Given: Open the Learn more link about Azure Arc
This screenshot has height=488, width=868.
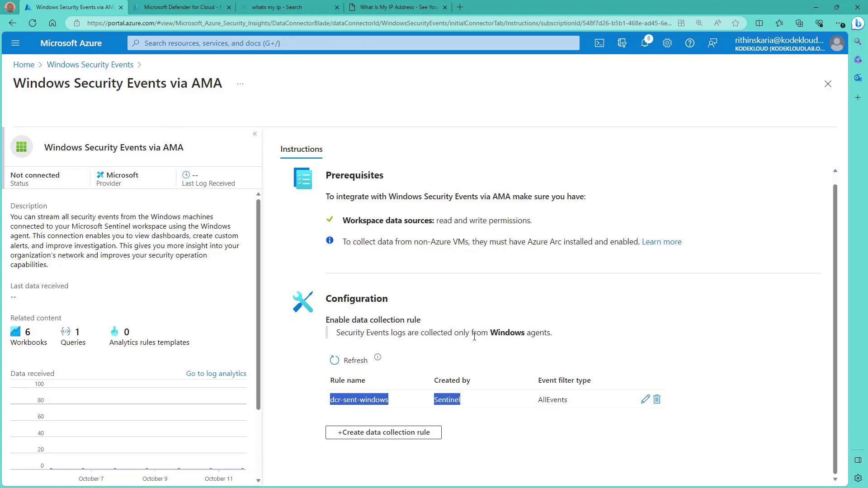Looking at the screenshot, I should pyautogui.click(x=661, y=242).
